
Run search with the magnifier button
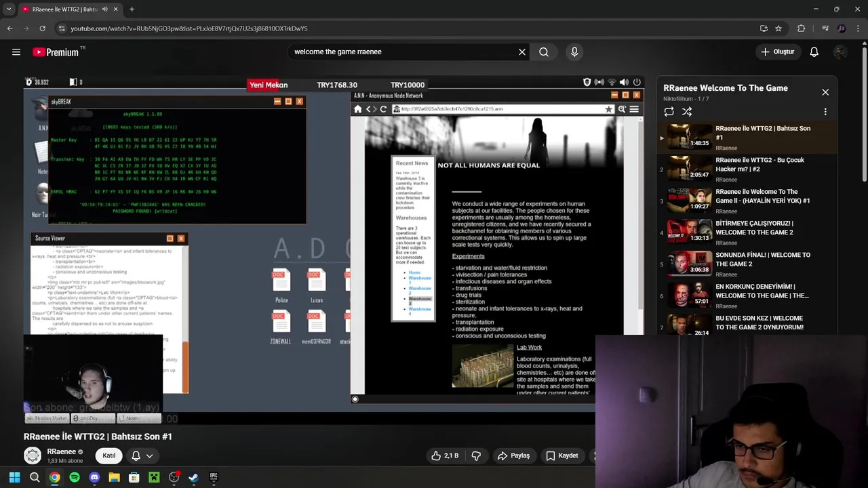tap(544, 52)
